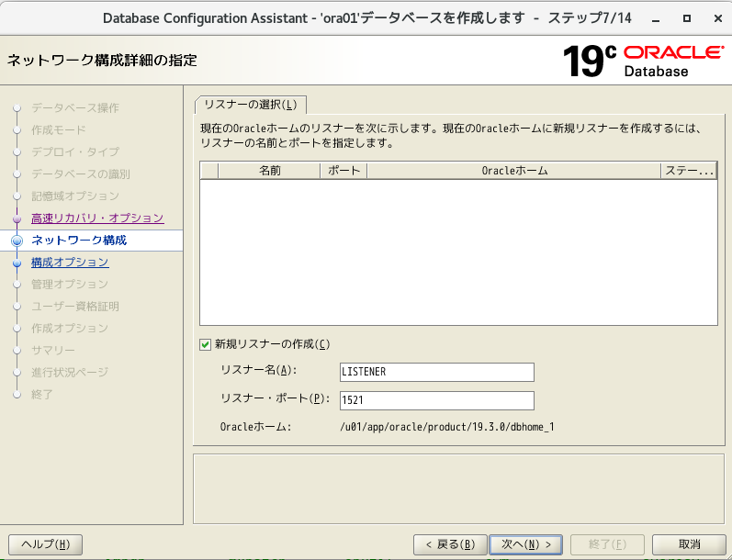Screen dimensions: 732x560
Task: Click the ユーザー資格証明 step label
Action: (x=75, y=306)
